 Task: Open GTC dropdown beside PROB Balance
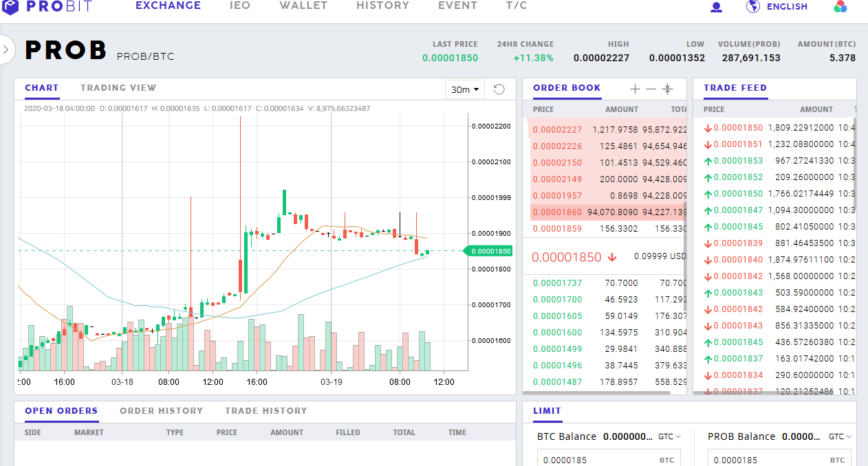840,436
